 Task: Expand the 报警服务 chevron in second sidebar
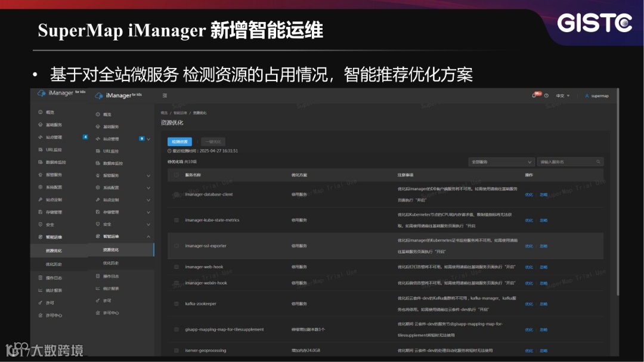coord(148,175)
